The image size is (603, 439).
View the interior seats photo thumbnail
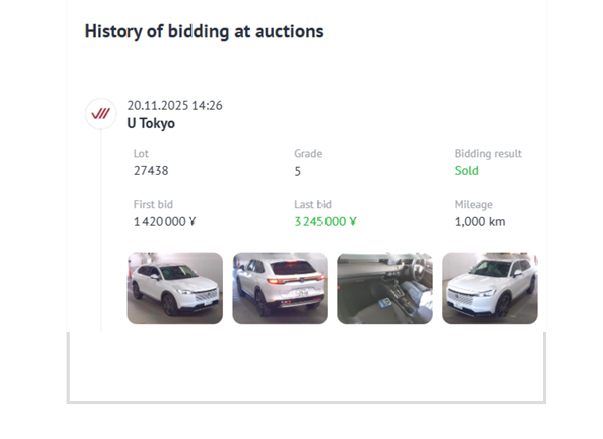point(385,288)
